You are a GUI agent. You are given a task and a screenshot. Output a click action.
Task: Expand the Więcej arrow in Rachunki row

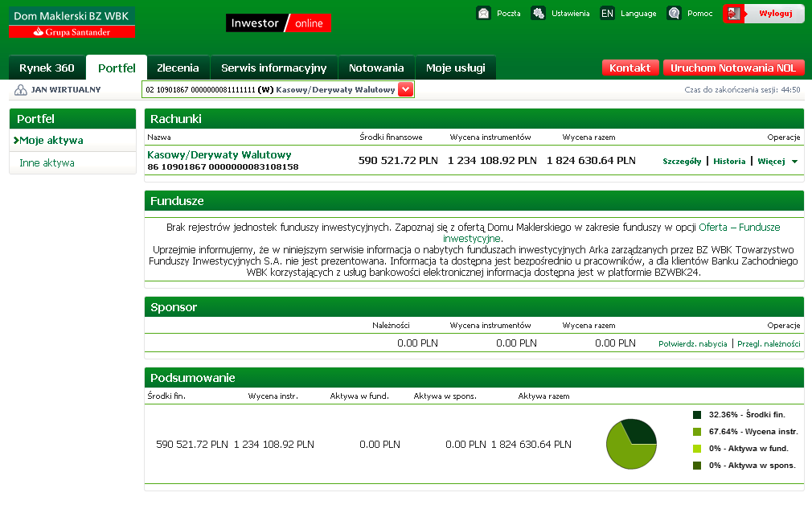pyautogui.click(x=794, y=162)
